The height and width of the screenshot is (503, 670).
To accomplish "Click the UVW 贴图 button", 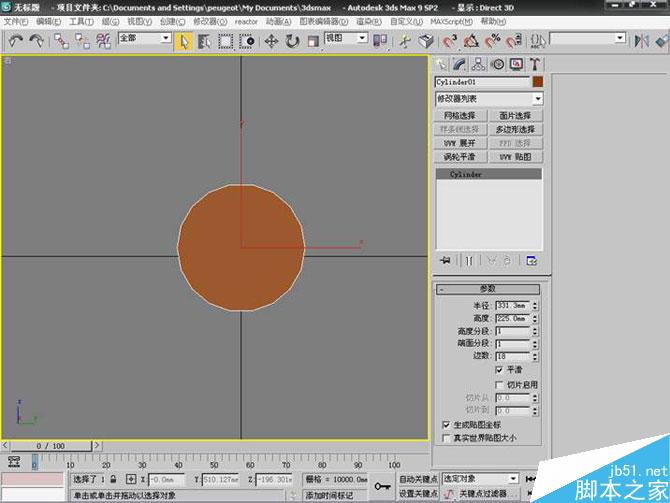I will click(x=516, y=157).
